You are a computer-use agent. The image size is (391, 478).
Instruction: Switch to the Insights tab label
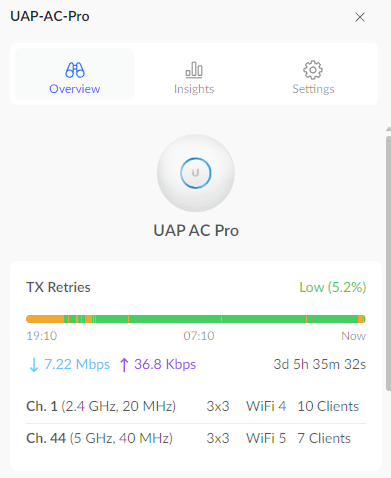194,89
